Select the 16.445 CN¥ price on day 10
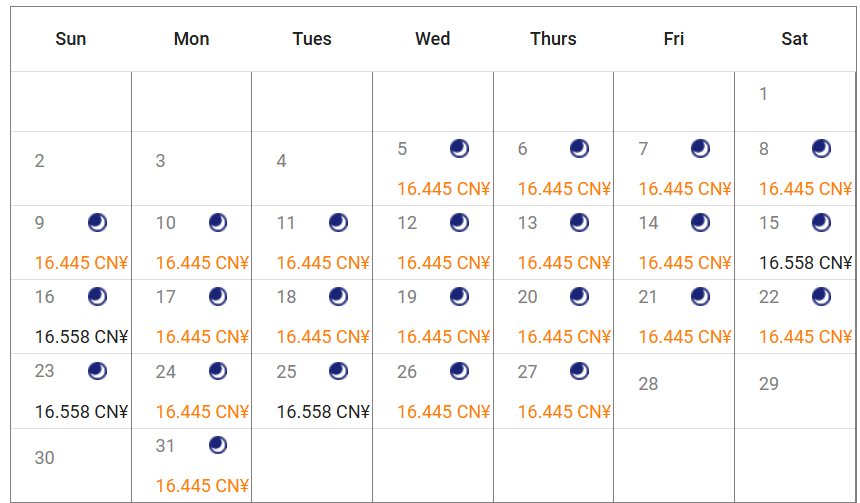Screen dimensions: 860x503 [x=202, y=263]
